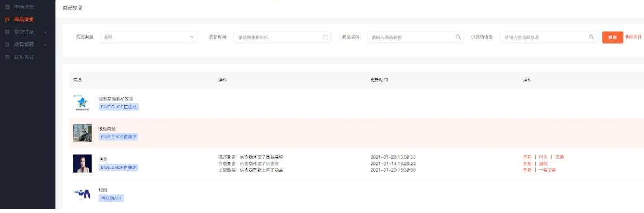644x213 pixels.
Task: Expand the 结算管理 sidebar menu arrow
Action: coord(45,45)
